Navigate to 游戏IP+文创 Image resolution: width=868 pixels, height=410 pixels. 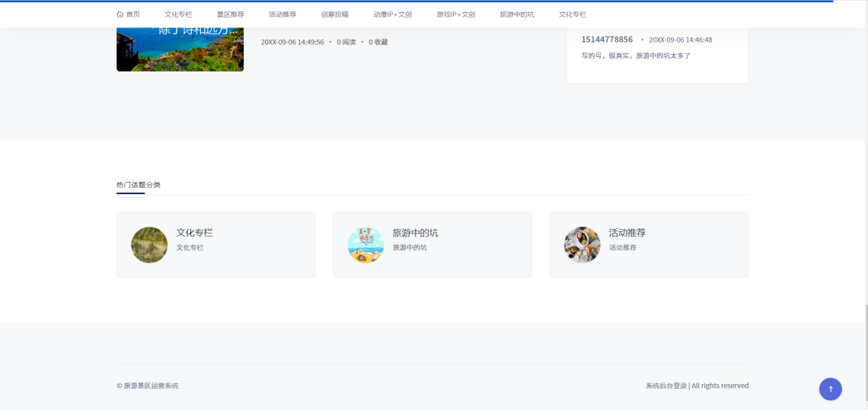pyautogui.click(x=455, y=14)
